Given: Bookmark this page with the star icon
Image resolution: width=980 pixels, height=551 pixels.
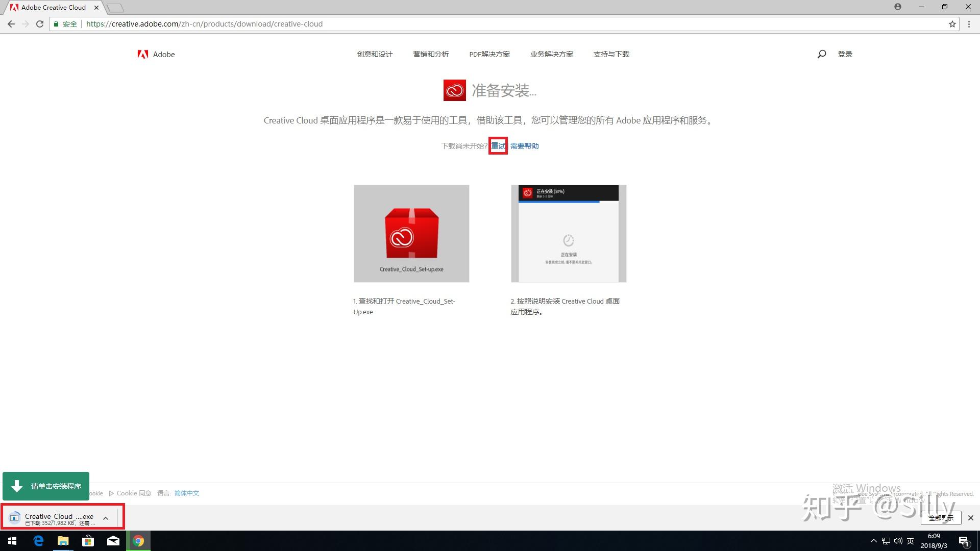Looking at the screenshot, I should click(952, 24).
